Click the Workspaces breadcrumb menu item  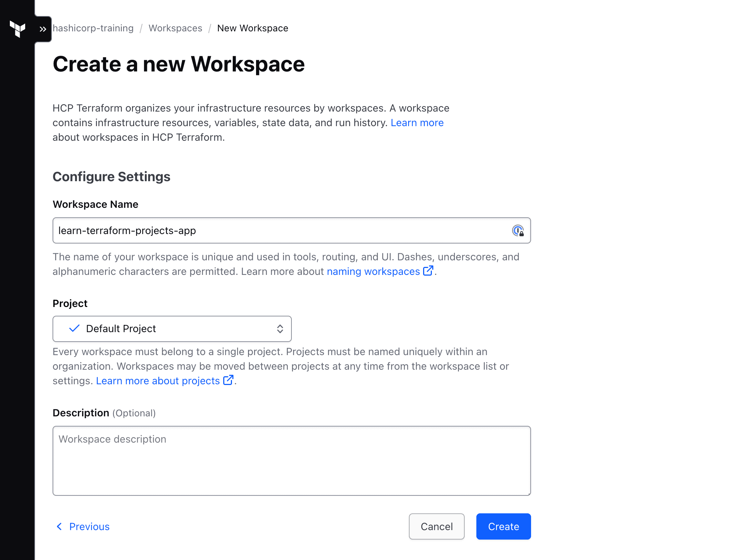[175, 28]
